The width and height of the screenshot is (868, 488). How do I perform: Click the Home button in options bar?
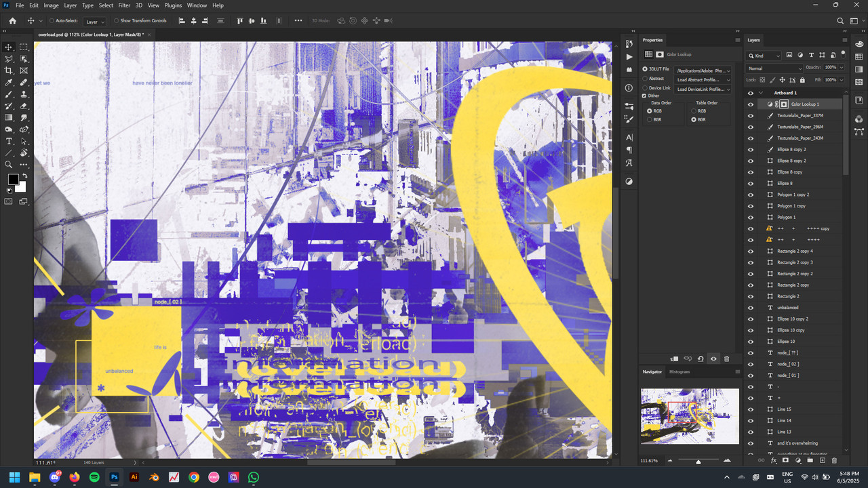point(12,21)
